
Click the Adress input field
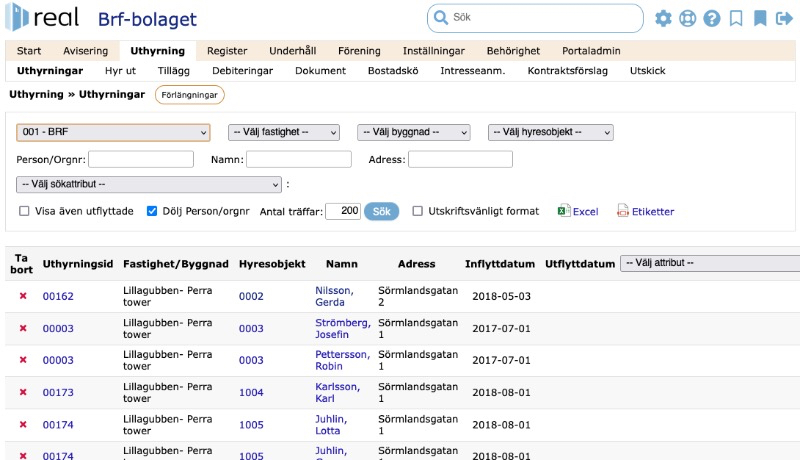(460, 159)
